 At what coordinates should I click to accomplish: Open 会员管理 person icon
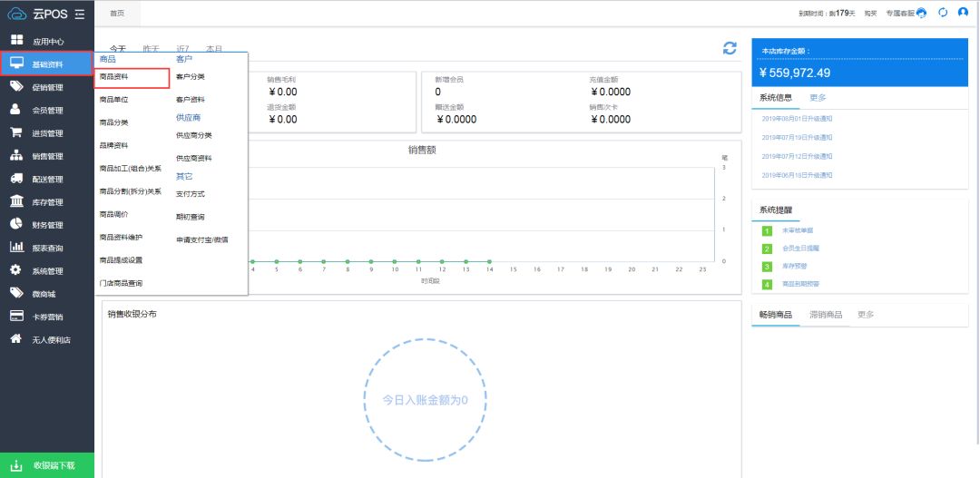(x=16, y=110)
